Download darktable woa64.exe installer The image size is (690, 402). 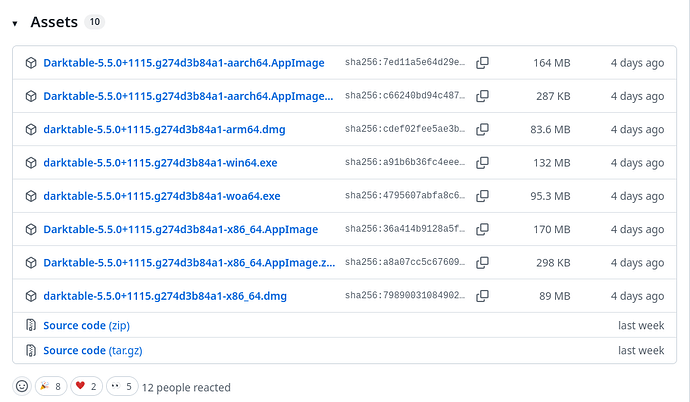click(x=161, y=196)
